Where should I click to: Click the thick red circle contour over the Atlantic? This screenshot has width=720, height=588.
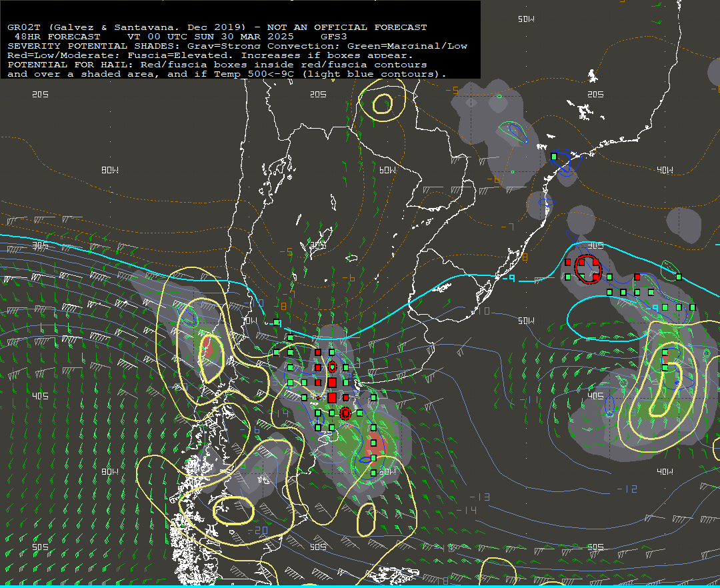tap(588, 269)
